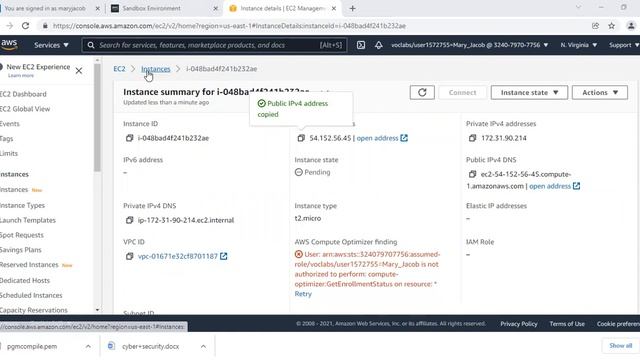Open Reserved Instances
Image resolution: width=640 pixels, height=360 pixels.
coord(29,265)
